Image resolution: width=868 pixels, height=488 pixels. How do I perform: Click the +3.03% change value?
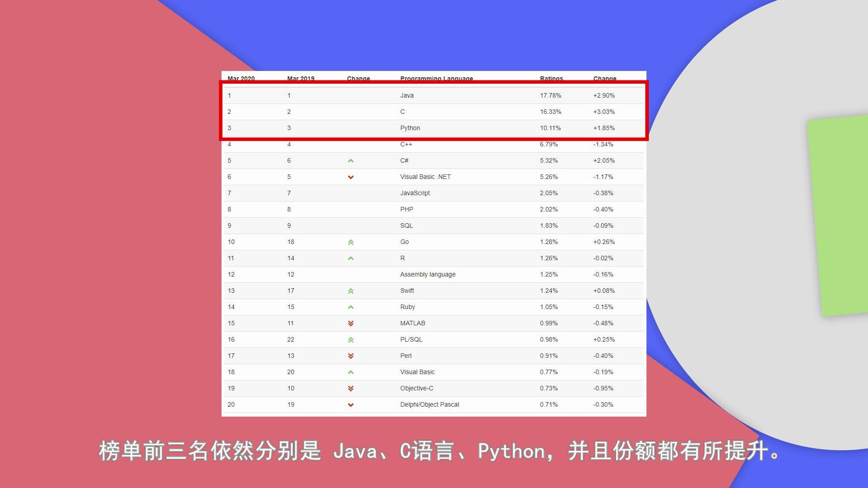604,112
